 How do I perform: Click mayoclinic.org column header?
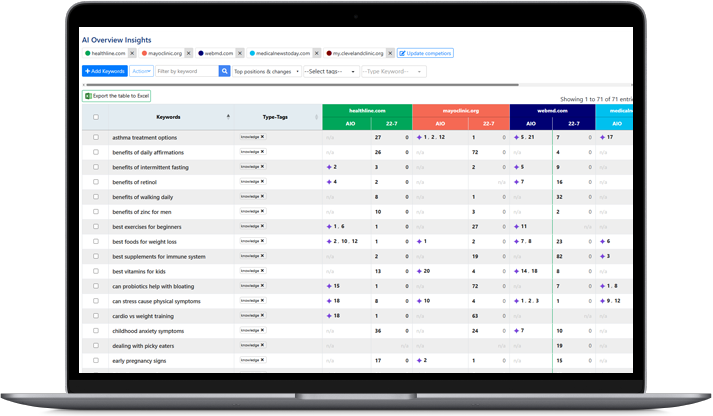(x=461, y=110)
